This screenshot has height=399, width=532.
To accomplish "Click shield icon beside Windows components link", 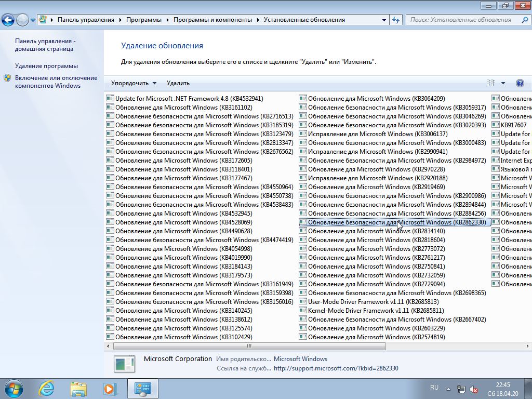I will pyautogui.click(x=7, y=78).
